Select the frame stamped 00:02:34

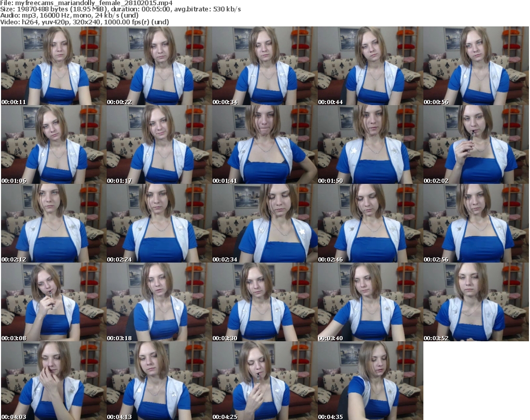[264, 223]
